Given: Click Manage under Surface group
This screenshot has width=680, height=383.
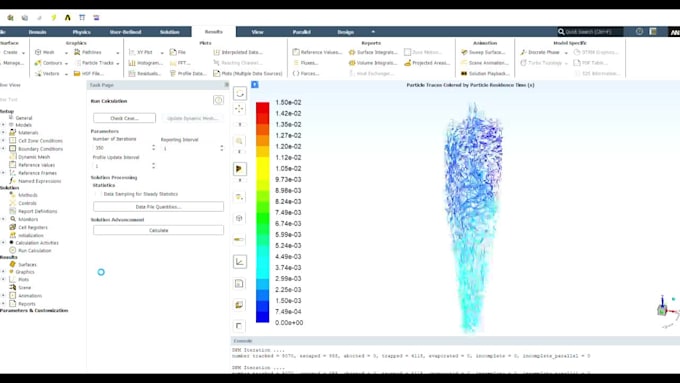Looking at the screenshot, I should click(13, 63).
